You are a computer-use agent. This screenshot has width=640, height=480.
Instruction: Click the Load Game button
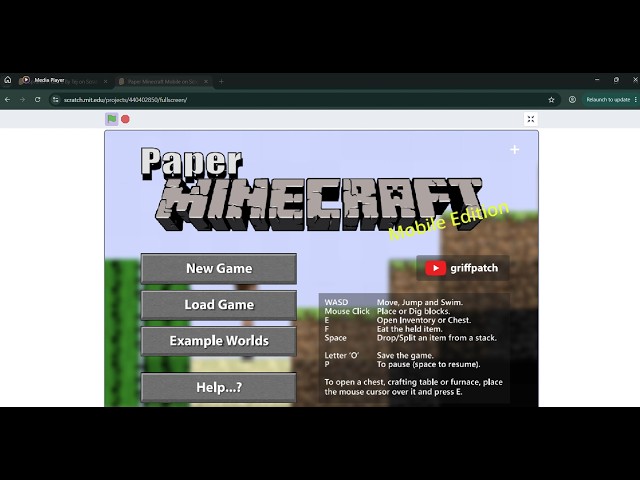pos(219,304)
